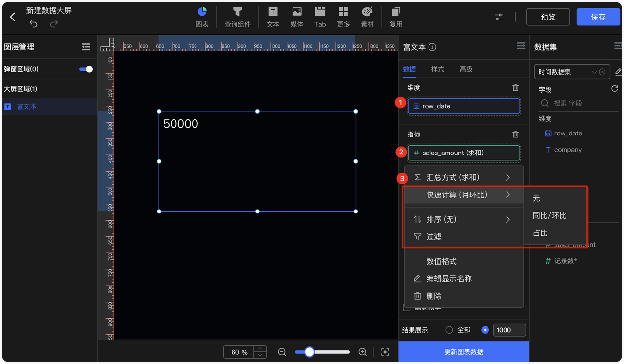Collapse the 富文本 config panel

521,46
